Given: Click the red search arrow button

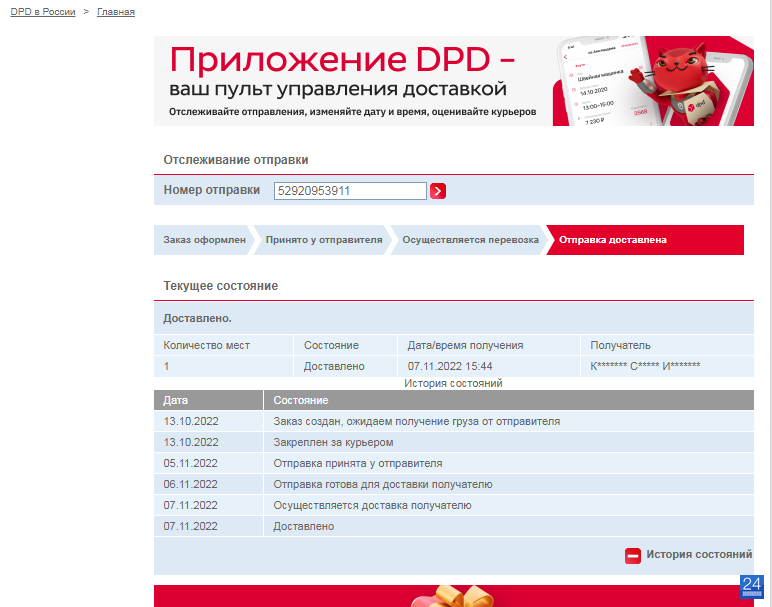Looking at the screenshot, I should (x=438, y=191).
